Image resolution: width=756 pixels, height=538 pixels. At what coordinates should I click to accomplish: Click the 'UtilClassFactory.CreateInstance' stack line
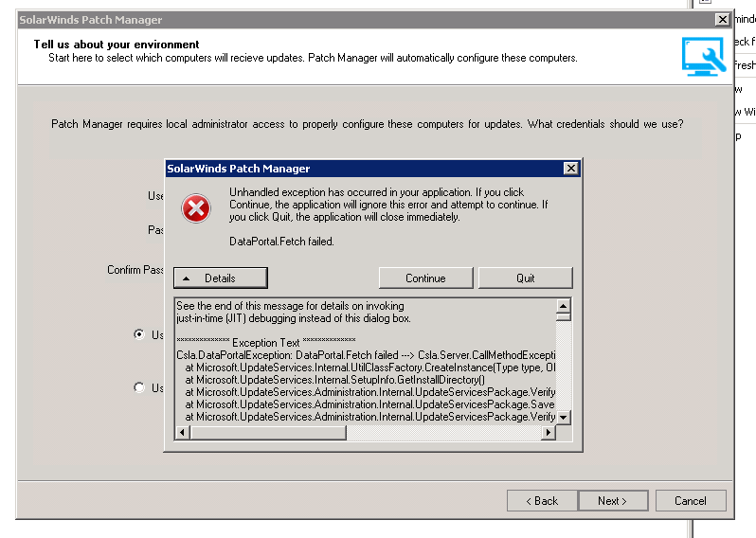370,368
